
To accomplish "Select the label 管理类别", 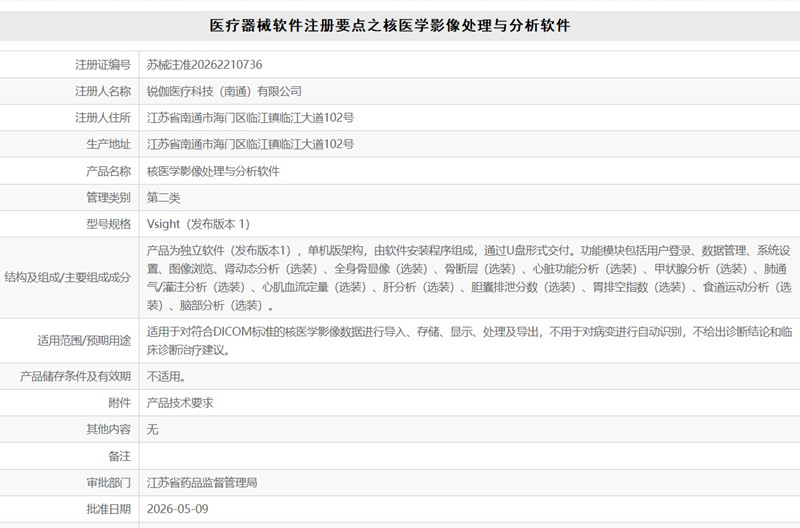I will (x=109, y=197).
